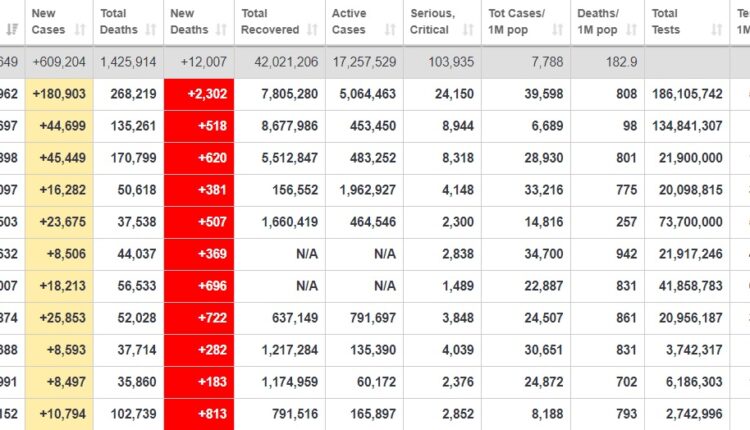Click sort arrows beside Total Recovered header
Image resolution: width=750 pixels, height=430 pixels.
click(x=312, y=30)
